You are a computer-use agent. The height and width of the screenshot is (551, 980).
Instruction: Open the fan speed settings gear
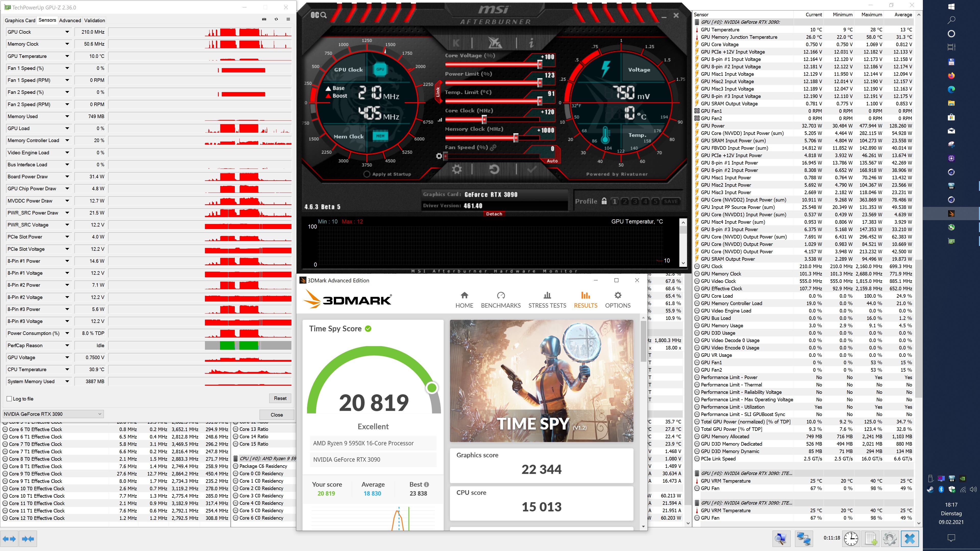point(439,156)
